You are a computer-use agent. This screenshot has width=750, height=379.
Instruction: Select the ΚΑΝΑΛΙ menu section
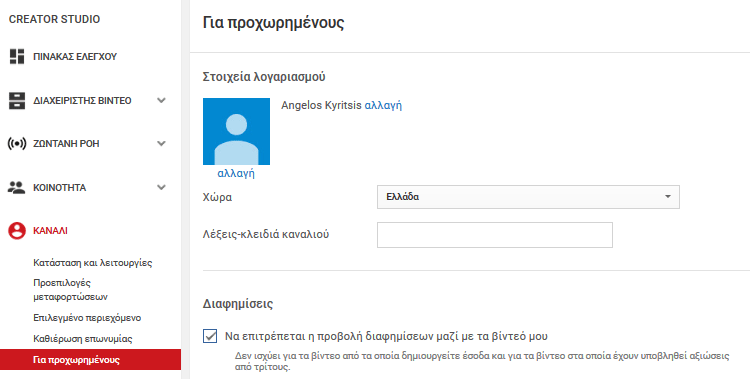click(x=50, y=231)
